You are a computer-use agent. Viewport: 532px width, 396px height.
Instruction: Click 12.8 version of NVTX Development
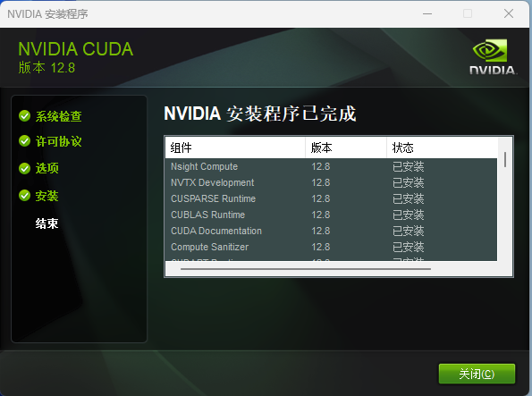(321, 182)
